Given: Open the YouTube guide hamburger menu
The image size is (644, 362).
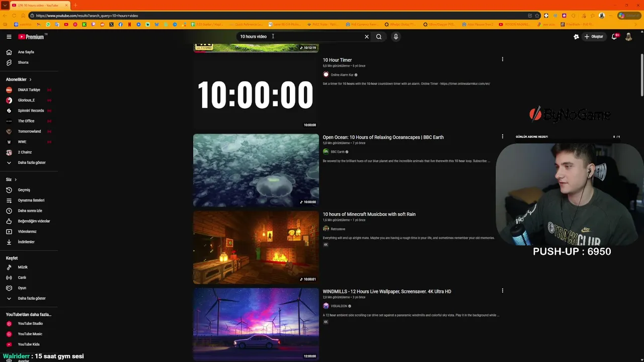Looking at the screenshot, I should (9, 37).
